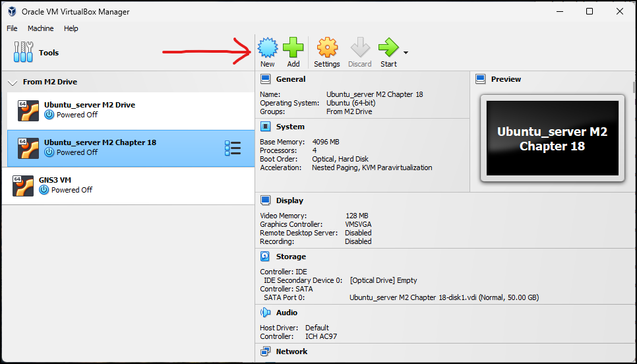Click the Preview section icon
This screenshot has width=637, height=364.
481,79
